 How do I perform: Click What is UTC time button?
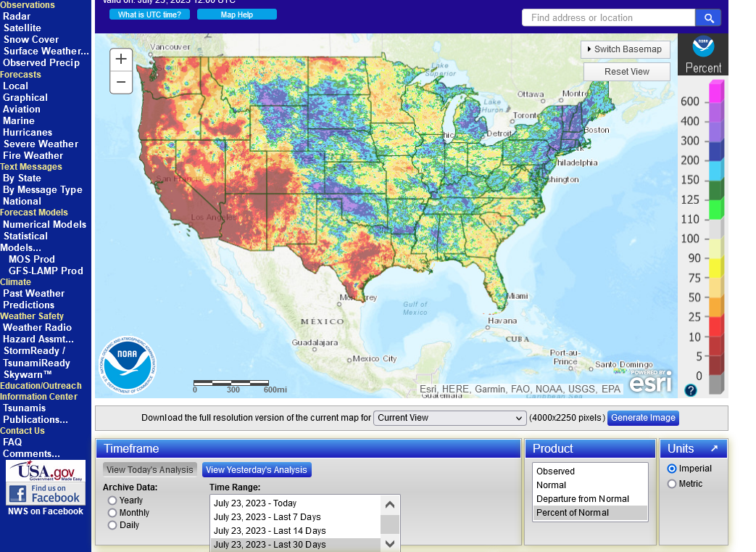149,15
